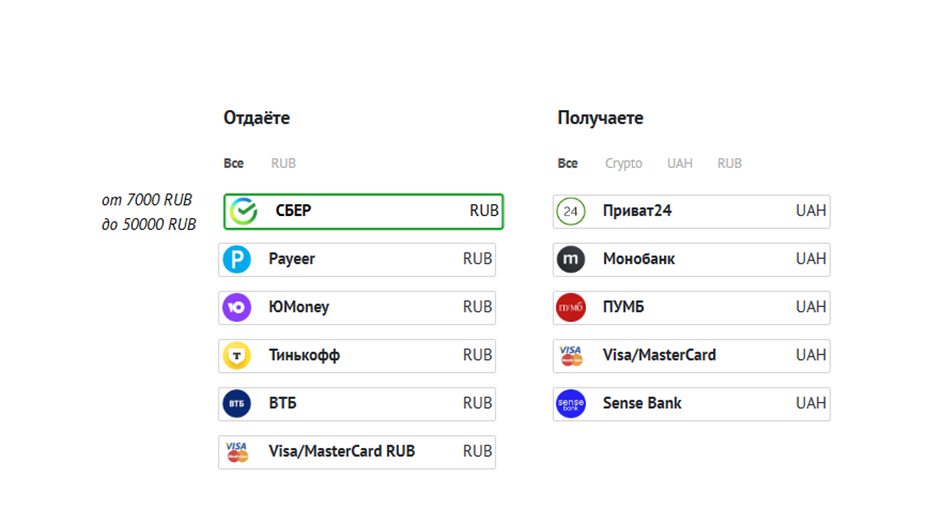
Task: Click Visa/MasterCard UAH card logo
Action: pos(571,356)
